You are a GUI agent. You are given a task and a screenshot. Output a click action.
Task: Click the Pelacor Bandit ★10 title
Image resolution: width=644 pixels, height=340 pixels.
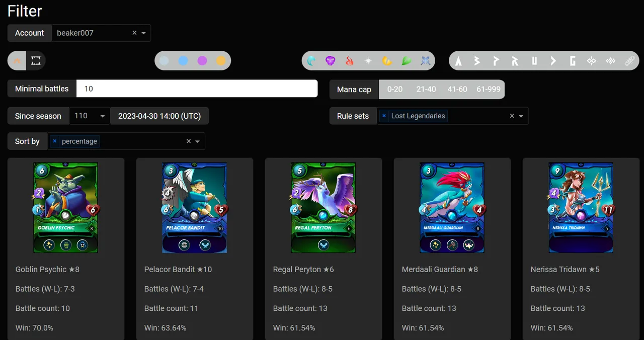click(x=178, y=270)
